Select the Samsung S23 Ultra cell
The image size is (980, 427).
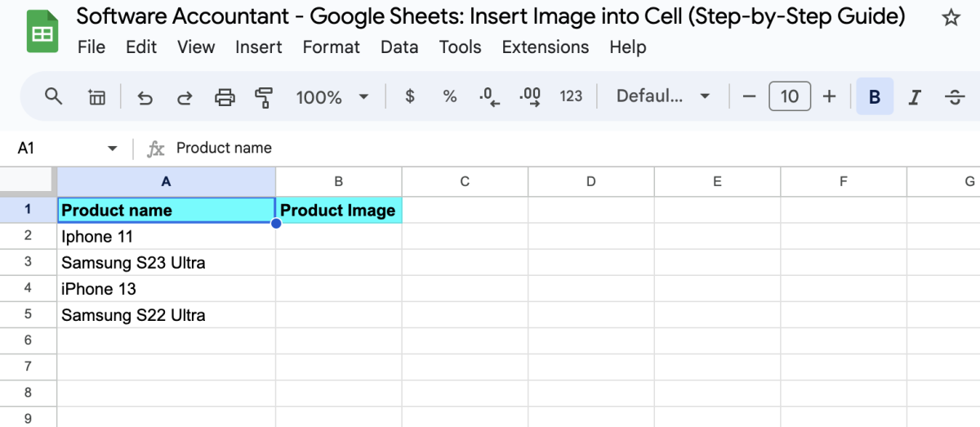[167, 262]
